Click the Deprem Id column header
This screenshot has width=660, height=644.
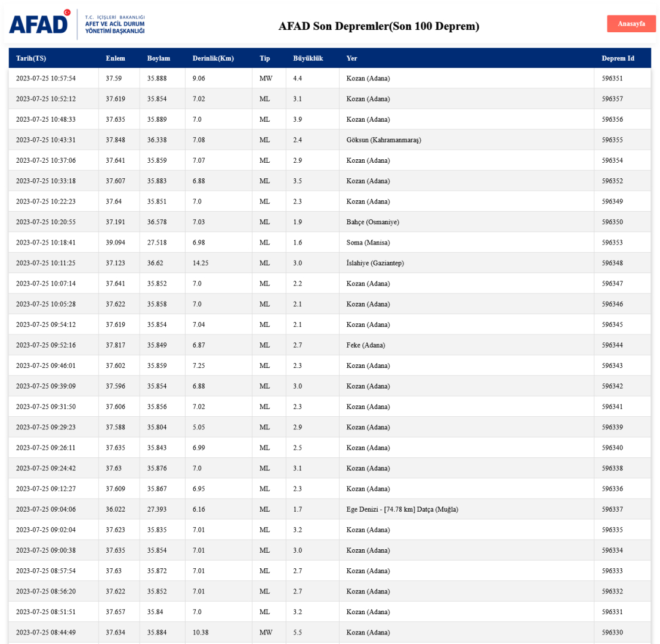[x=618, y=58]
